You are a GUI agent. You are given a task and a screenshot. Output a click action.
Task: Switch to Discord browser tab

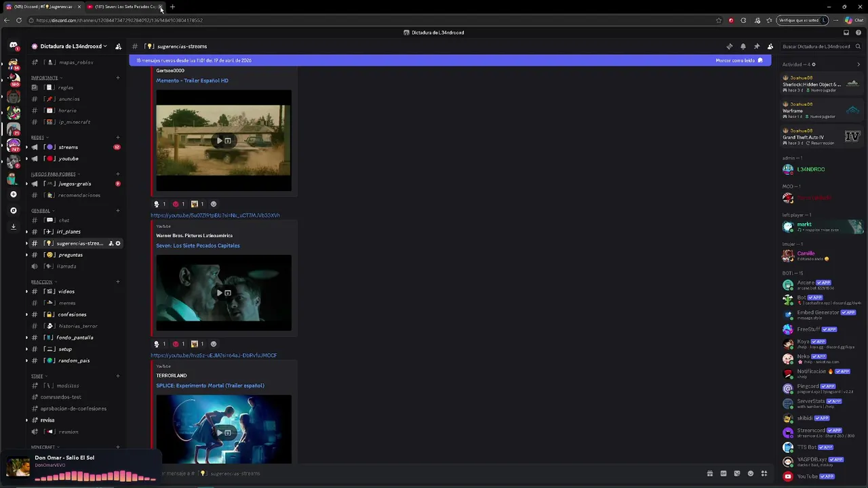[x=42, y=7]
